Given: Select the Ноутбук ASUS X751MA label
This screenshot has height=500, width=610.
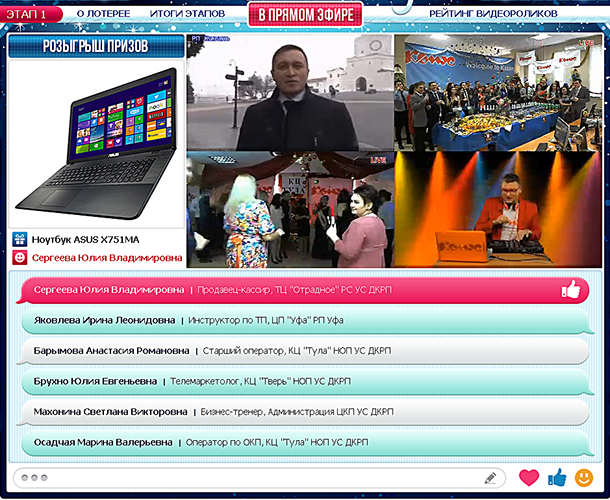Looking at the screenshot, I should coord(85,240).
